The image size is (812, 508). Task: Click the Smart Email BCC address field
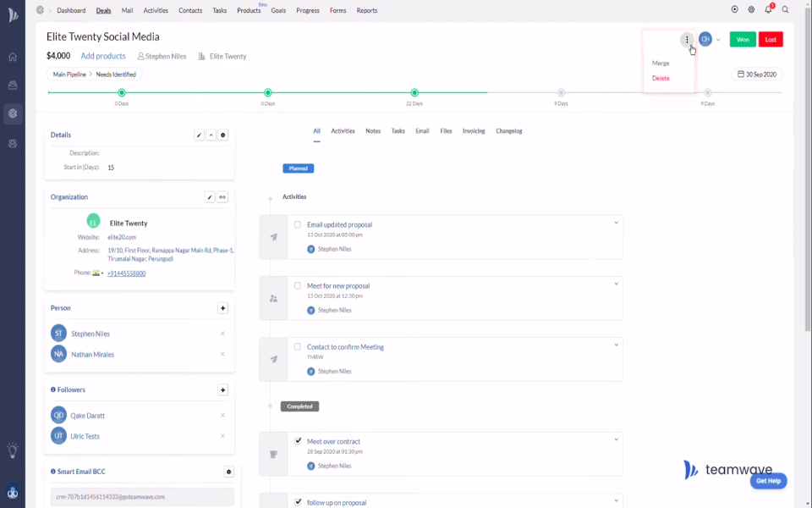(142, 497)
